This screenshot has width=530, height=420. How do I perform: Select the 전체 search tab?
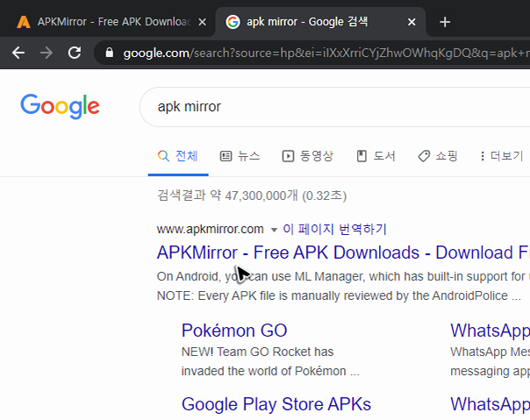pos(178,156)
